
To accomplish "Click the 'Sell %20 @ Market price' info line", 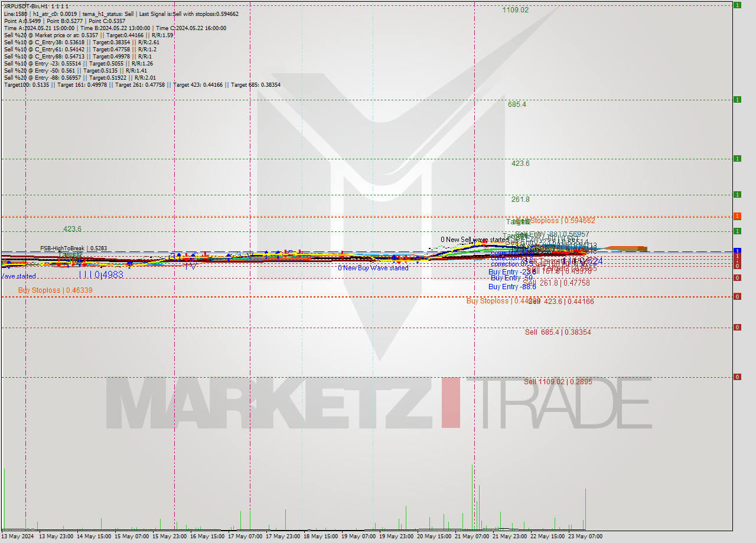I will click(x=88, y=35).
